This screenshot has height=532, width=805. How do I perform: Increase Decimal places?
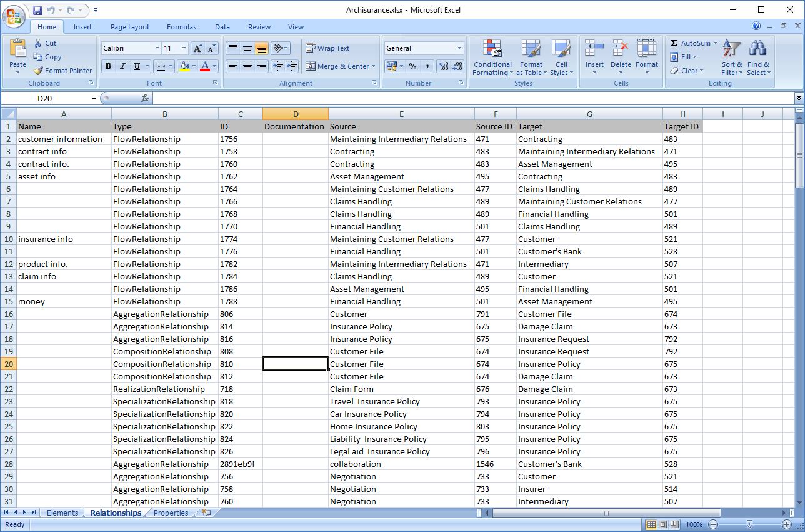[x=443, y=66]
